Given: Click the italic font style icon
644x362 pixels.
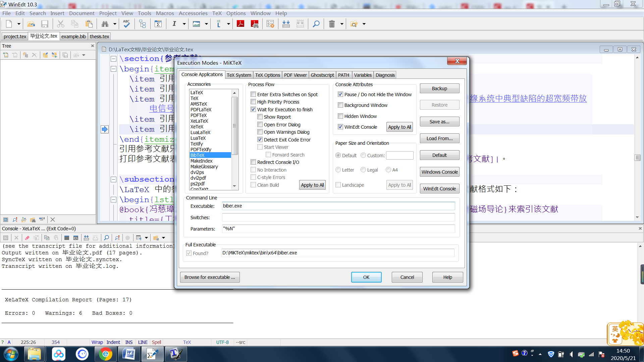Looking at the screenshot, I should tap(174, 24).
